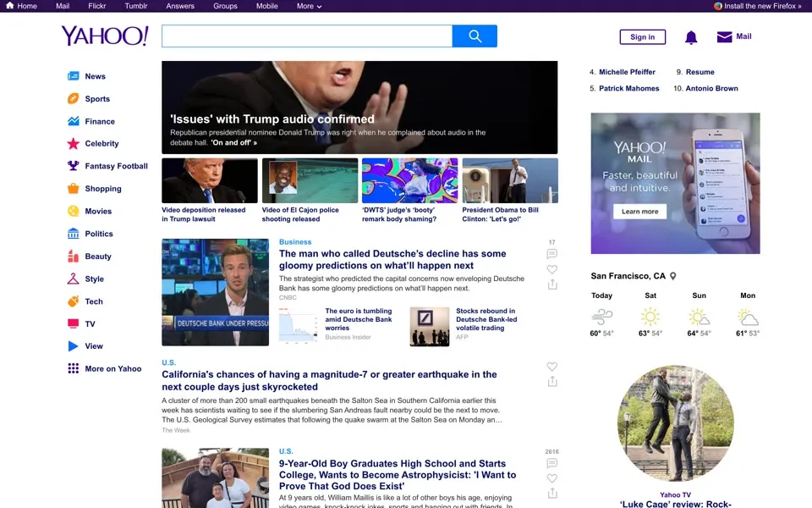Open the notifications bell icon
Viewport: 812px width, 508px height.
tap(691, 37)
